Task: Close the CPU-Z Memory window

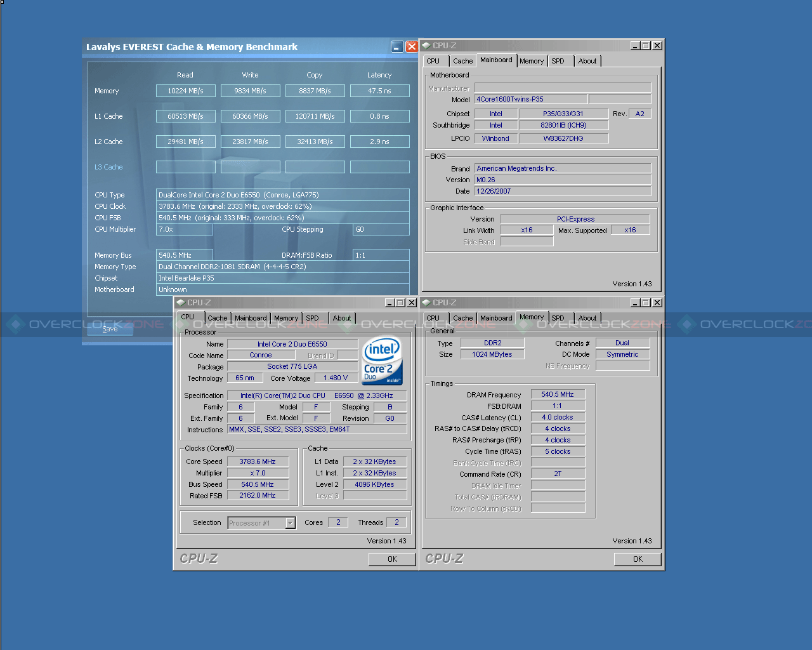Action: click(x=657, y=303)
